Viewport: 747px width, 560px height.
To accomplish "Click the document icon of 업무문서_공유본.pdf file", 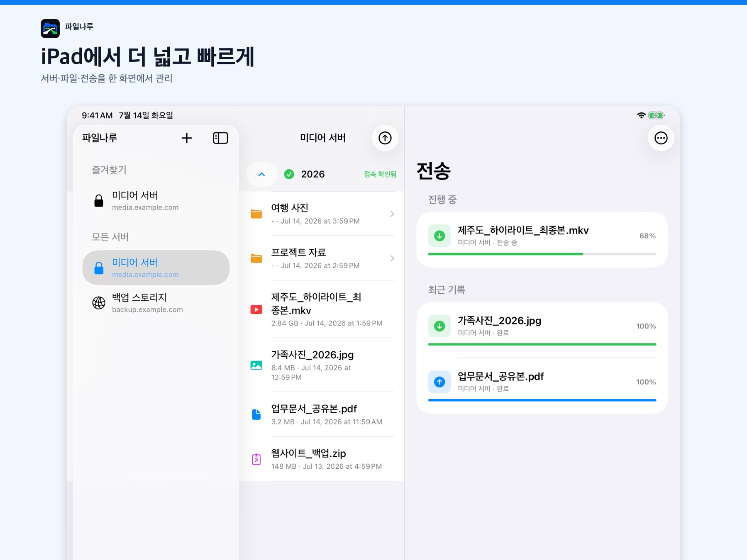I will tap(256, 414).
